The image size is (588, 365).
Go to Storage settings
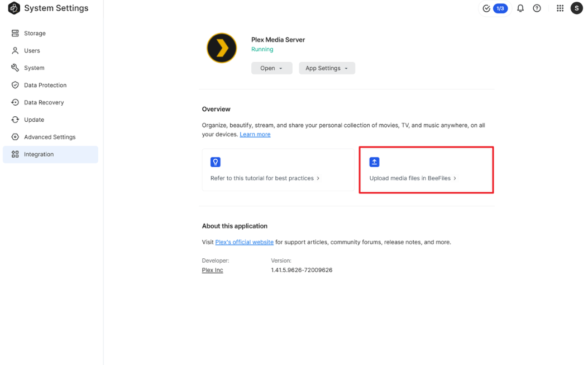pos(50,34)
